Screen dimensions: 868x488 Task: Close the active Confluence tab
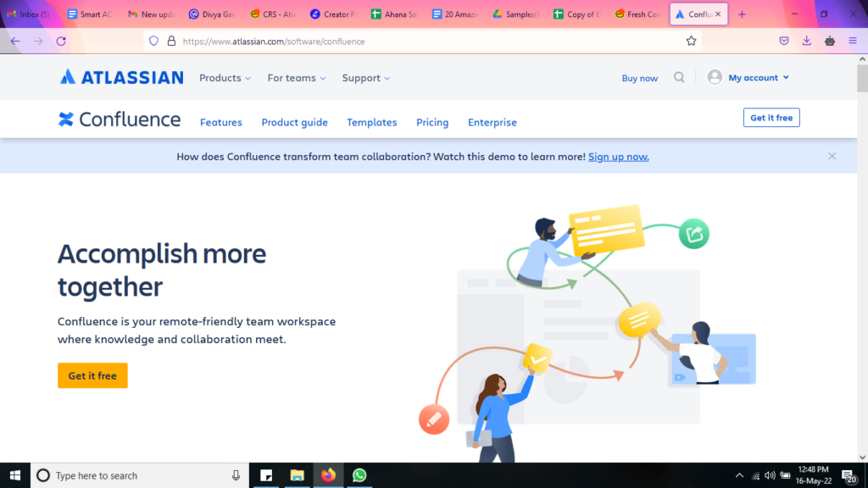point(718,14)
